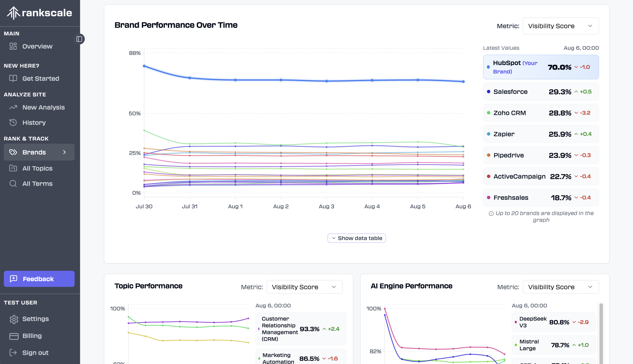Click the Feedback button
The image size is (633, 364).
coord(39,279)
